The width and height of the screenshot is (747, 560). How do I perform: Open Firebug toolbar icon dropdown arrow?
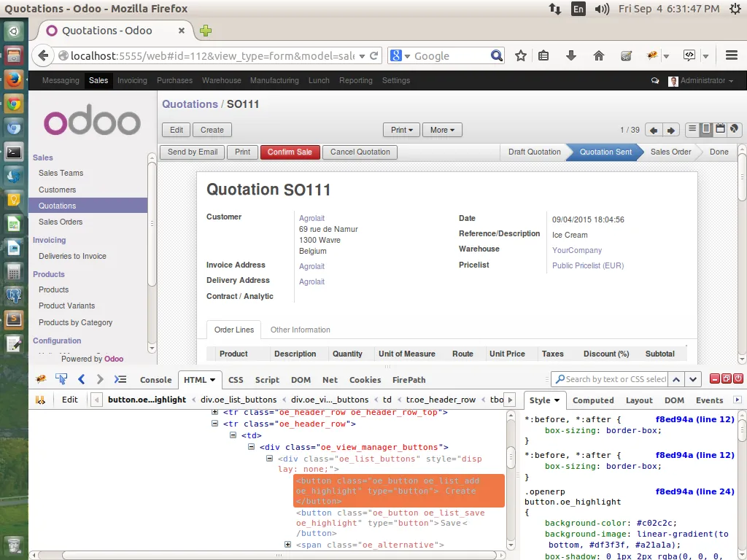(x=667, y=56)
